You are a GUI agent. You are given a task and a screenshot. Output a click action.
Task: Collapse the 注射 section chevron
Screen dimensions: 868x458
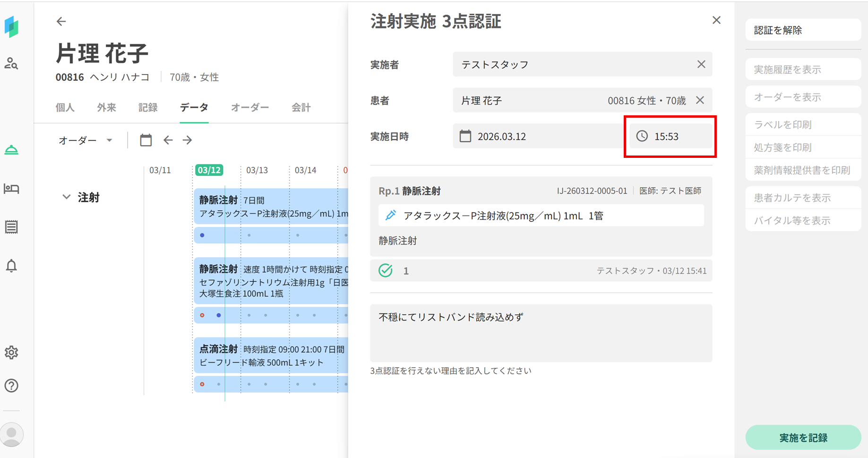(x=67, y=197)
